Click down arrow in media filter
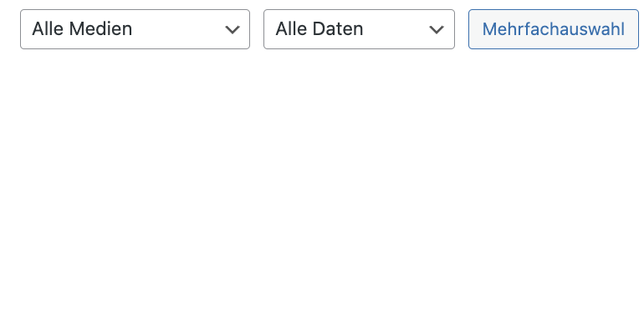Viewport: 644px width, 319px height. coord(233,29)
